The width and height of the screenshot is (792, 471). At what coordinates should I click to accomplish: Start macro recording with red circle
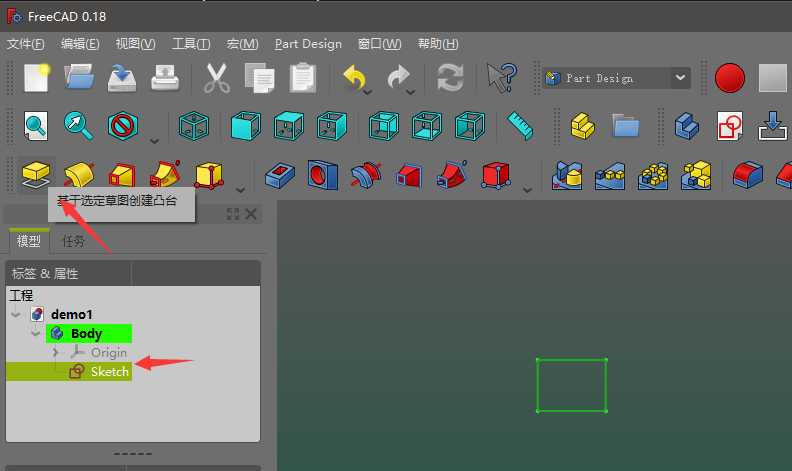730,78
